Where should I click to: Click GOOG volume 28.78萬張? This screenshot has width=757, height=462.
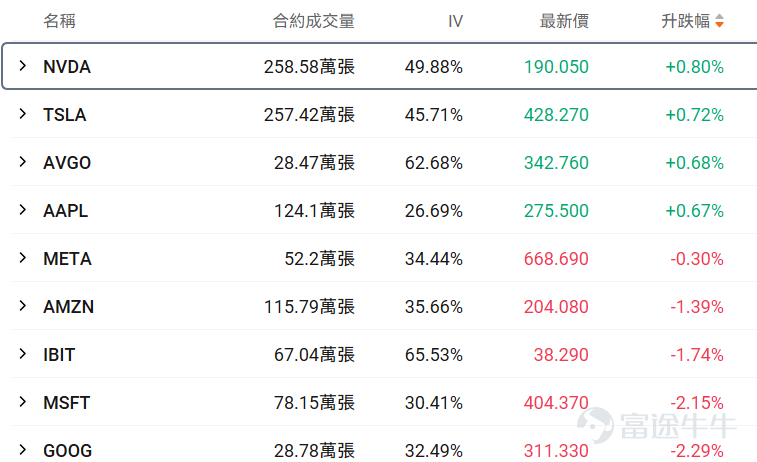pyautogui.click(x=314, y=450)
